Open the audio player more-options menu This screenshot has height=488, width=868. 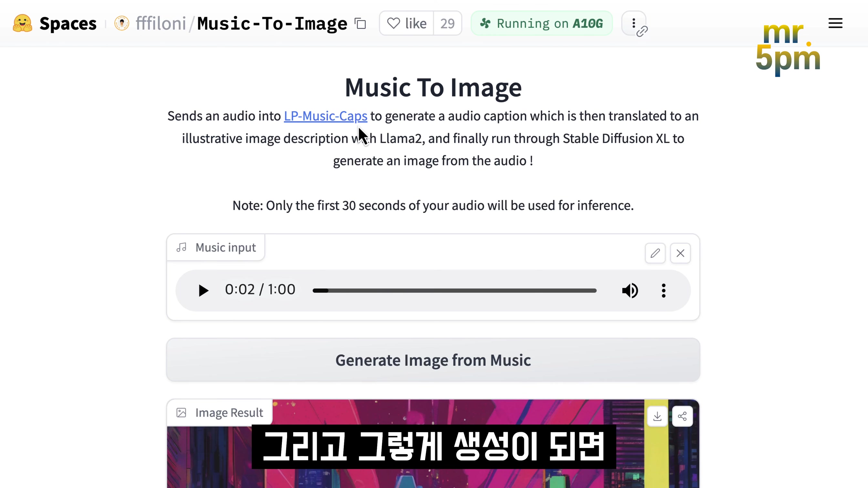tap(664, 290)
